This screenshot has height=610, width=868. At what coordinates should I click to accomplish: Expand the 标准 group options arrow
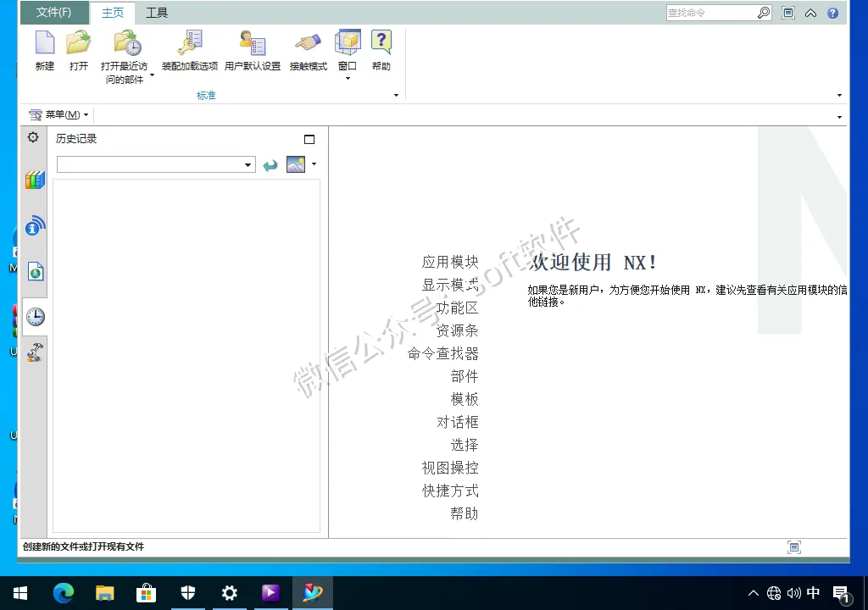pyautogui.click(x=396, y=95)
